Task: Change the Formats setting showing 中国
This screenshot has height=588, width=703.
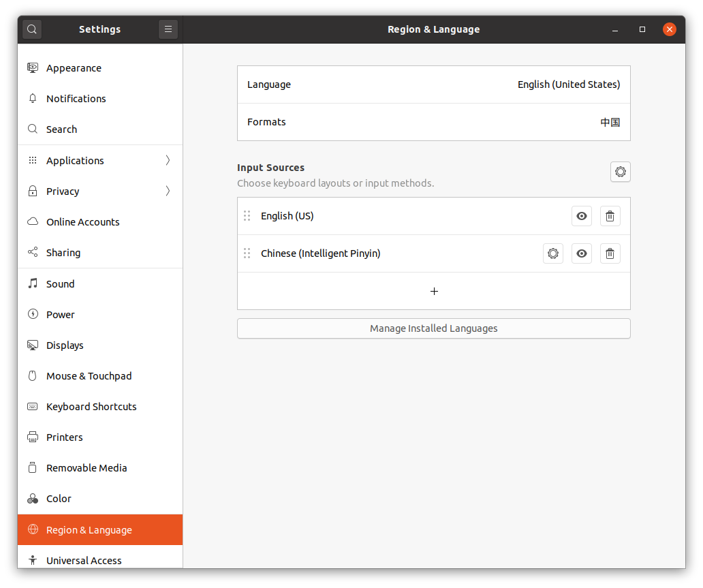Action: pos(433,121)
